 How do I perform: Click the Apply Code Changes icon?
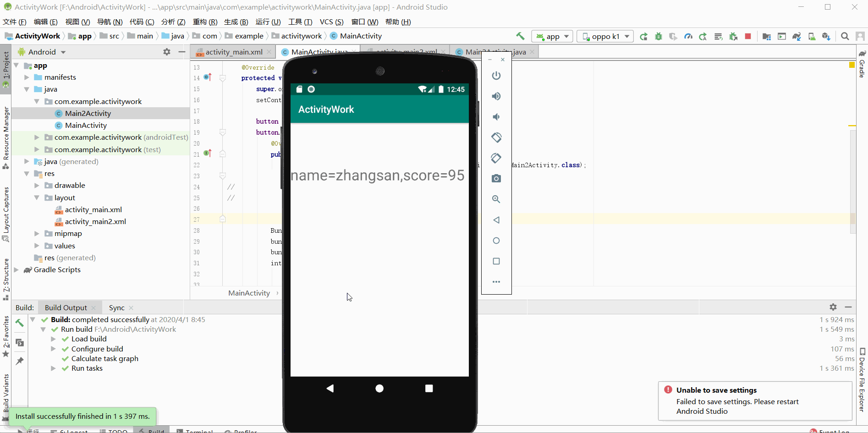point(718,37)
